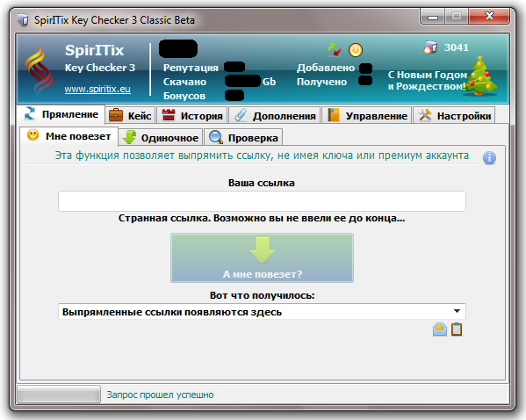The image size is (526, 420).
Task: Click the status bar progress bar
Action: 59,394
